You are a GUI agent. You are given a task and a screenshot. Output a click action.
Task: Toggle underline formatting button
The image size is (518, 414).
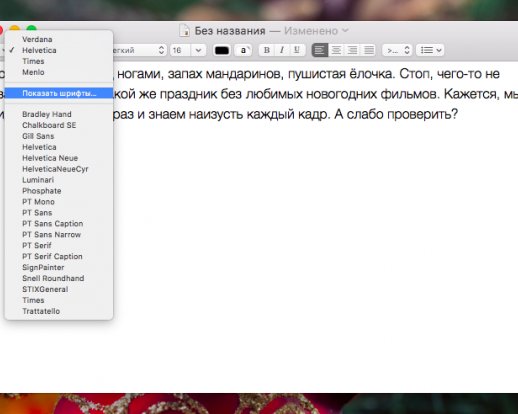[x=297, y=50]
